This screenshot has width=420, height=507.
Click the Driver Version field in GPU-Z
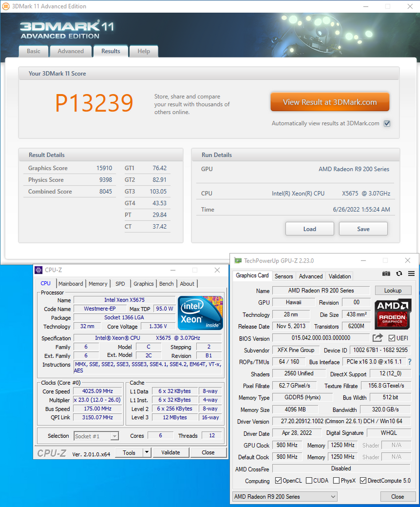[341, 421]
